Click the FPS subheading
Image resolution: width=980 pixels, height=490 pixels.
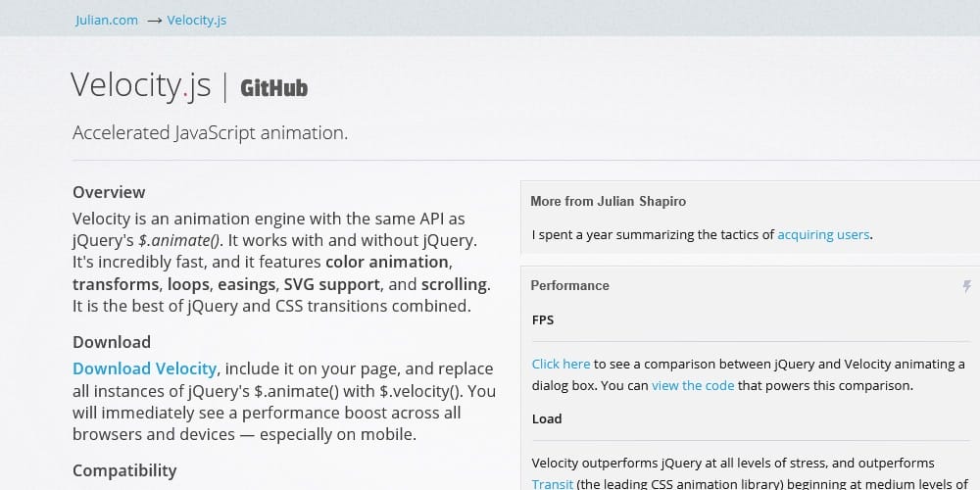tap(543, 320)
